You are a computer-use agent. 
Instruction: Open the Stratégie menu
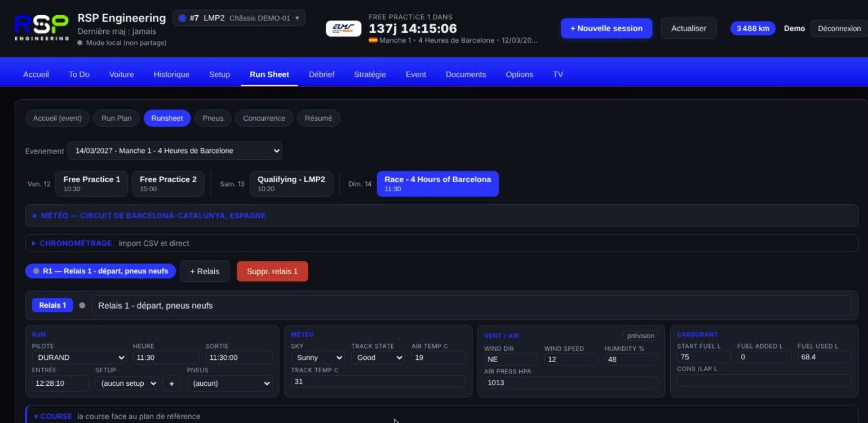370,74
